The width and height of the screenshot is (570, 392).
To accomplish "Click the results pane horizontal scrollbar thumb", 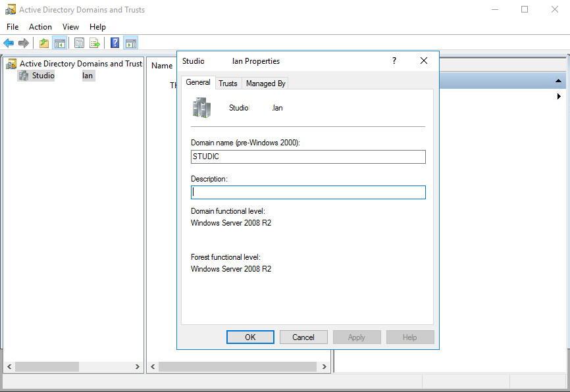I will point(238,367).
